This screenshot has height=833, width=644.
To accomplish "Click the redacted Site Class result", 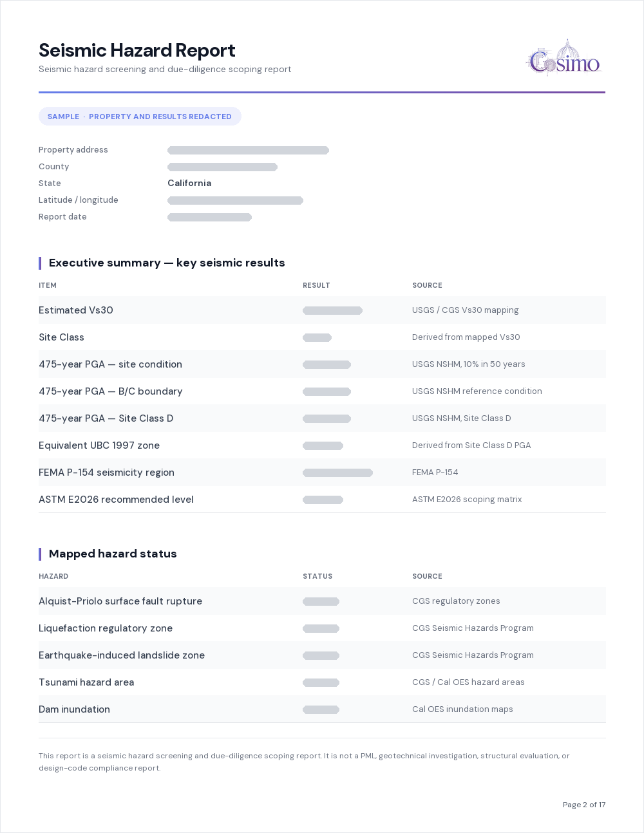I will [317, 337].
